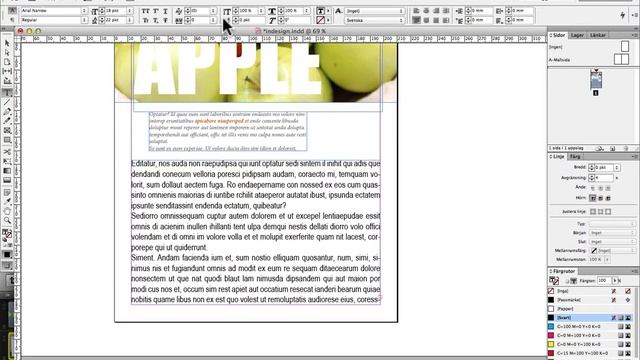Select the Free Transform tool

tap(7, 161)
